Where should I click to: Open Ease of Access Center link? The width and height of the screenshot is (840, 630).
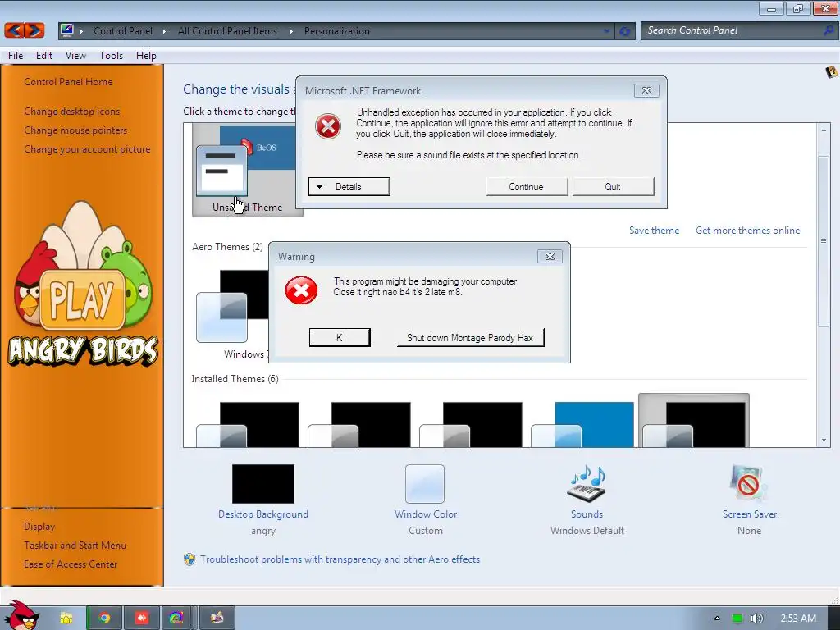pos(71,564)
